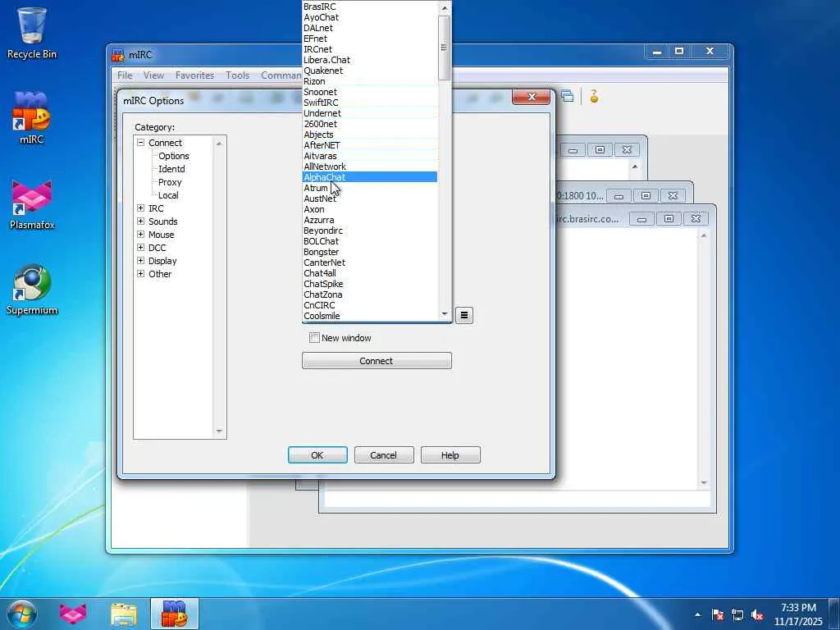840x630 pixels.
Task: Open the Recycle Bin desktop icon
Action: point(32,33)
